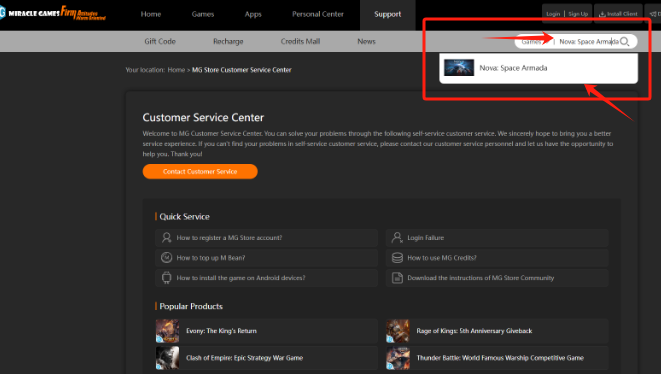
Task: Click the Android device install icon
Action: [x=167, y=277]
